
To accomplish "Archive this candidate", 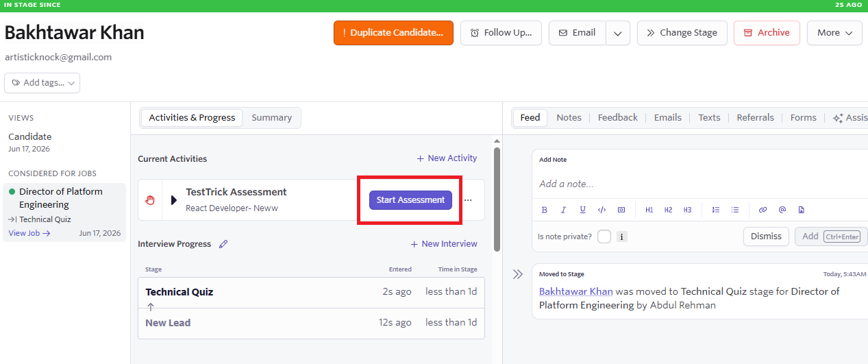I will [x=767, y=33].
